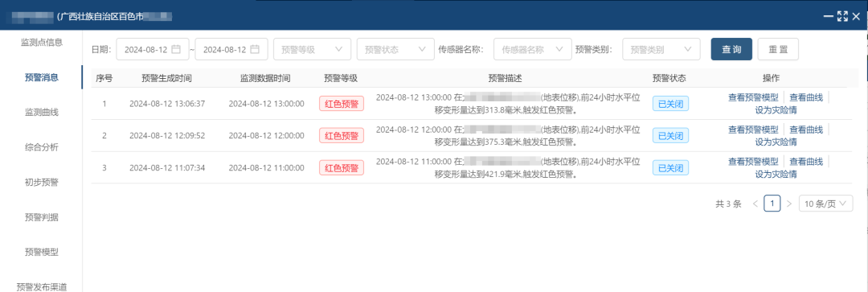This screenshot has width=868, height=292.
Task: Click data time 2024-08-12 12:00:00 cell
Action: pyautogui.click(x=266, y=135)
